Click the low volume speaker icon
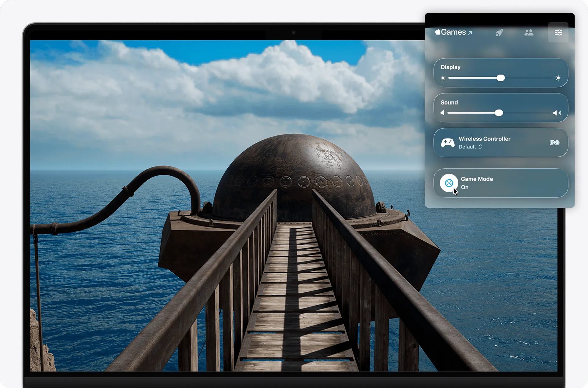588x388 pixels. (442, 113)
